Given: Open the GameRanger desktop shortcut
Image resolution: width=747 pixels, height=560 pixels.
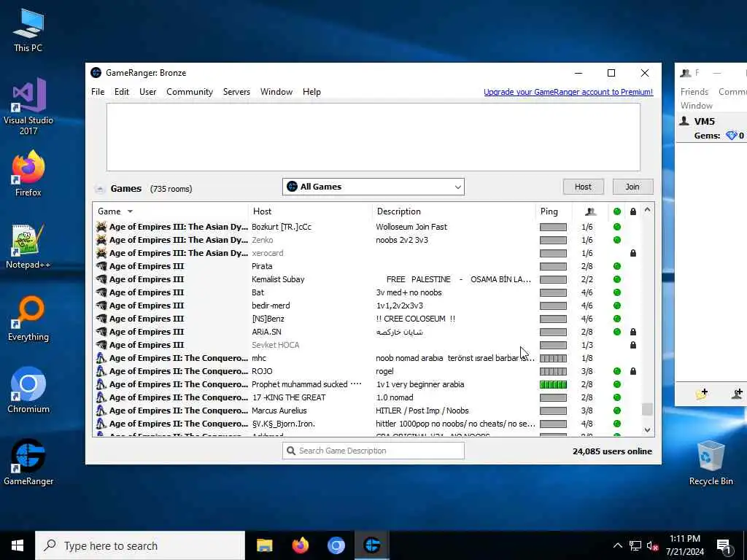Looking at the screenshot, I should tap(28, 462).
